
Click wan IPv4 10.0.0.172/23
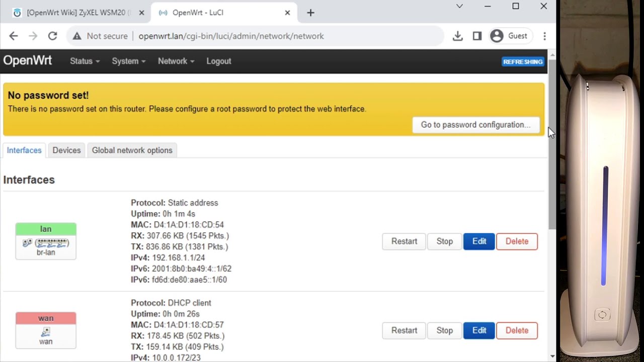(x=176, y=357)
